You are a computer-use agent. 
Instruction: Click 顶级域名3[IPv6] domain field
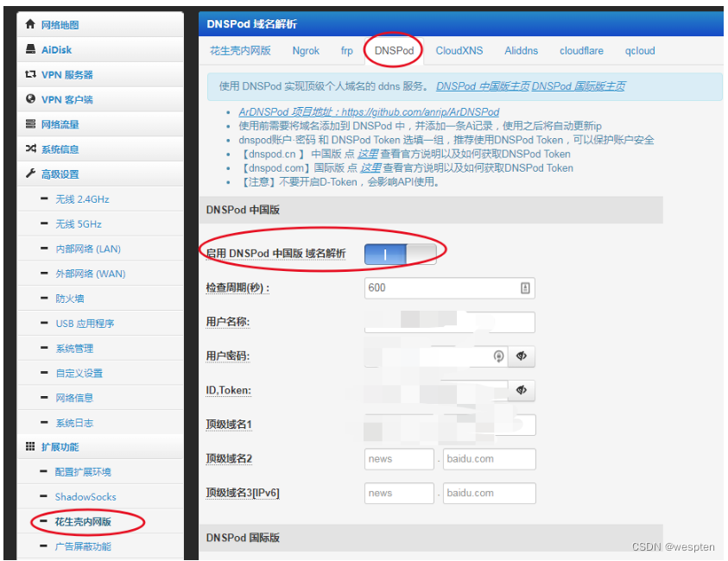[489, 493]
